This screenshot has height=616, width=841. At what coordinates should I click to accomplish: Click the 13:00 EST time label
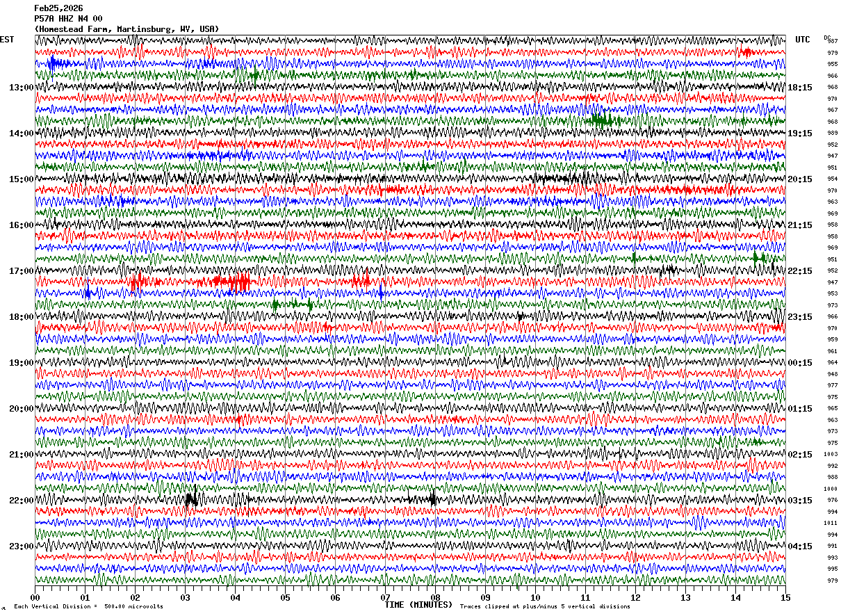click(22, 87)
